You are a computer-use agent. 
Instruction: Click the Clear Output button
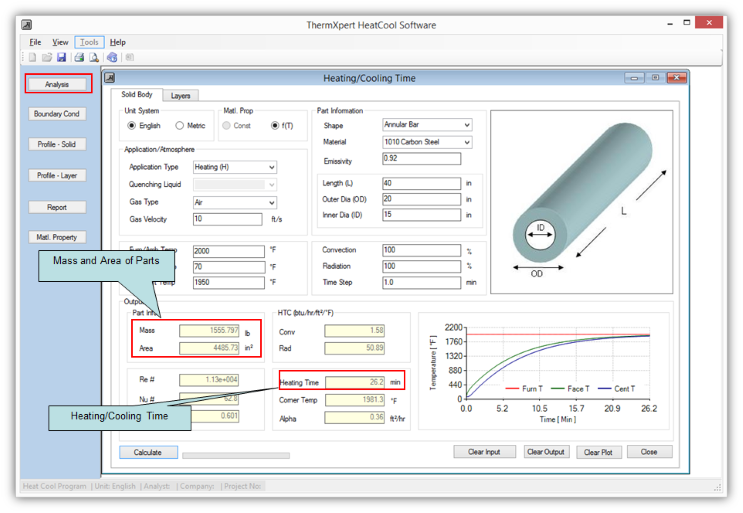(546, 452)
